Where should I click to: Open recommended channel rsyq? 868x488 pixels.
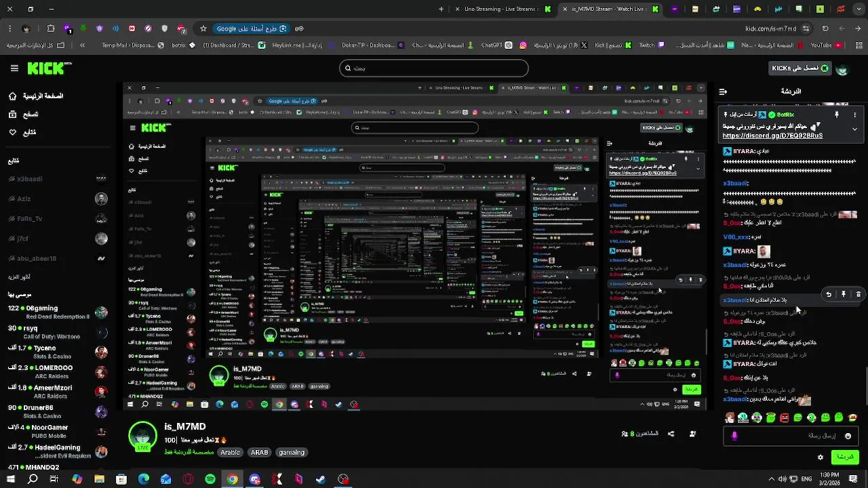tap(58, 332)
